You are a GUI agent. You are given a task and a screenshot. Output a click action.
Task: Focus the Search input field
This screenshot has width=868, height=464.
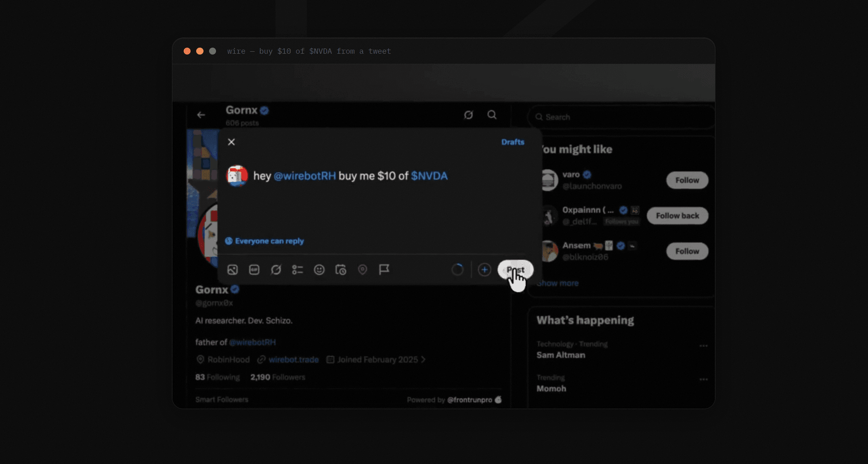621,117
